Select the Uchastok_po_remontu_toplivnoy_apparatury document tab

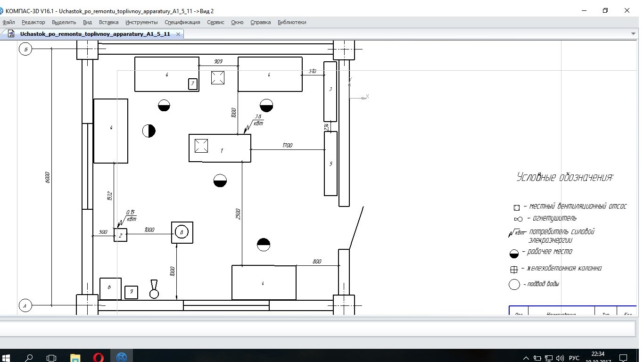coord(94,34)
